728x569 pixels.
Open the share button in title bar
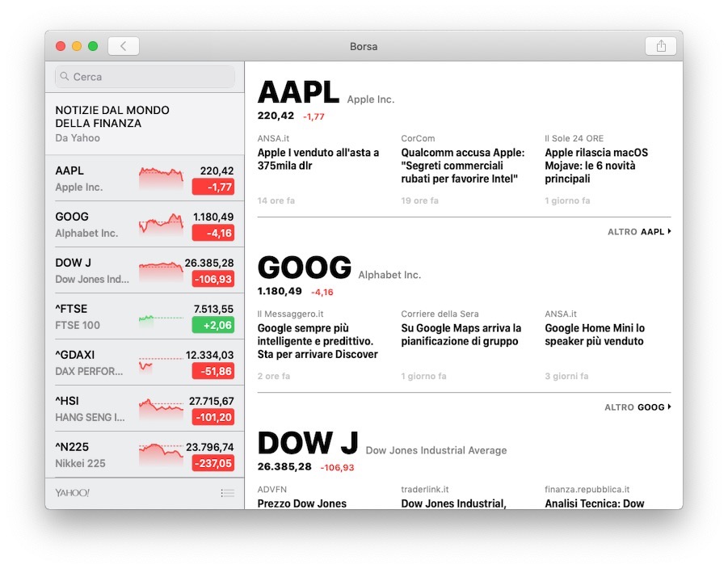point(661,46)
